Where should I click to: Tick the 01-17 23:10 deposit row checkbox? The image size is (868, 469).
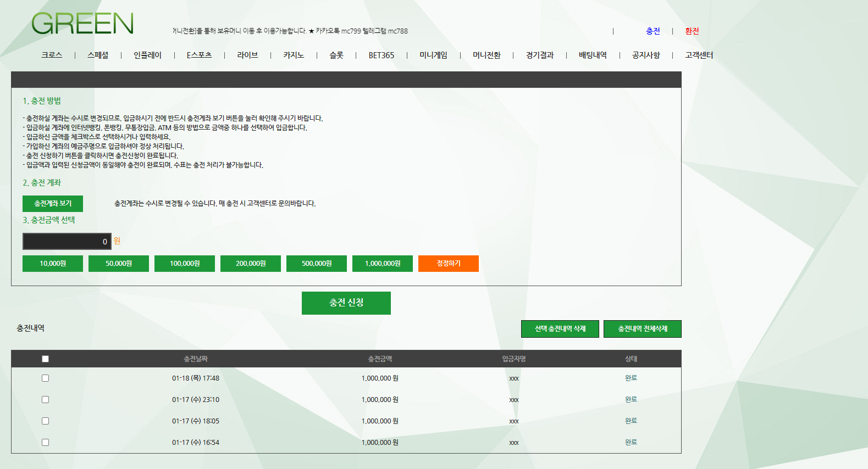pos(46,399)
